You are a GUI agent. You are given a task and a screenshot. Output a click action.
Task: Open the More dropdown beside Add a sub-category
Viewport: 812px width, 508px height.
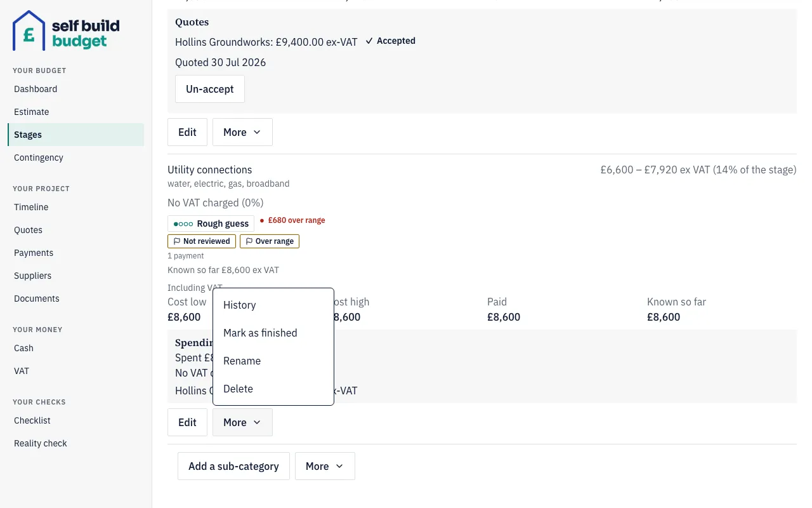point(325,466)
